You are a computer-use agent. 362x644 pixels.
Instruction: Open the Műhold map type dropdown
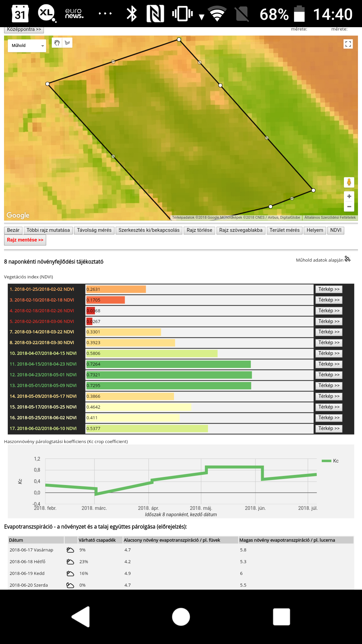[27, 46]
